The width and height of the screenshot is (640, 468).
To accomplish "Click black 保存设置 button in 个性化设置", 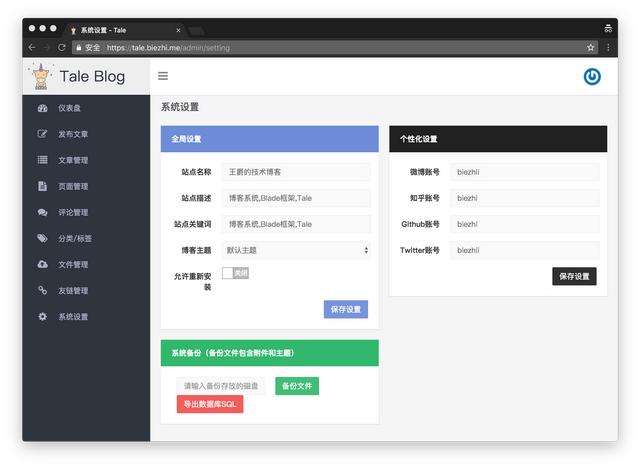I will click(574, 276).
